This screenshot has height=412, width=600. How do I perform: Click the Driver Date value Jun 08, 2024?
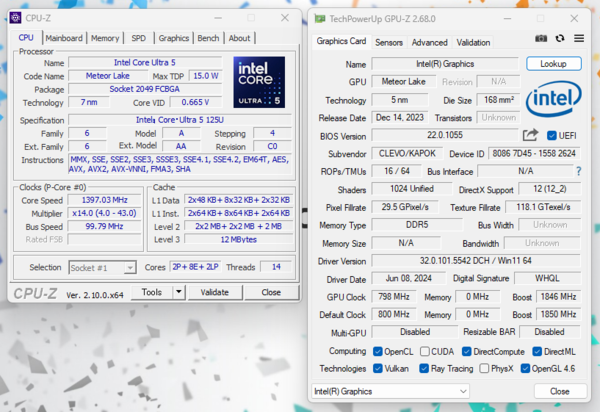tap(409, 278)
